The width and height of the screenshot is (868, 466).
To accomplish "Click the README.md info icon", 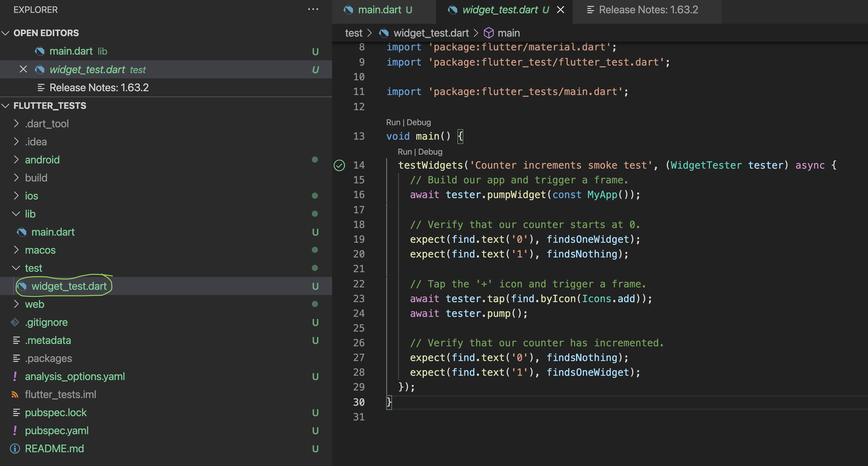I will pos(15,448).
